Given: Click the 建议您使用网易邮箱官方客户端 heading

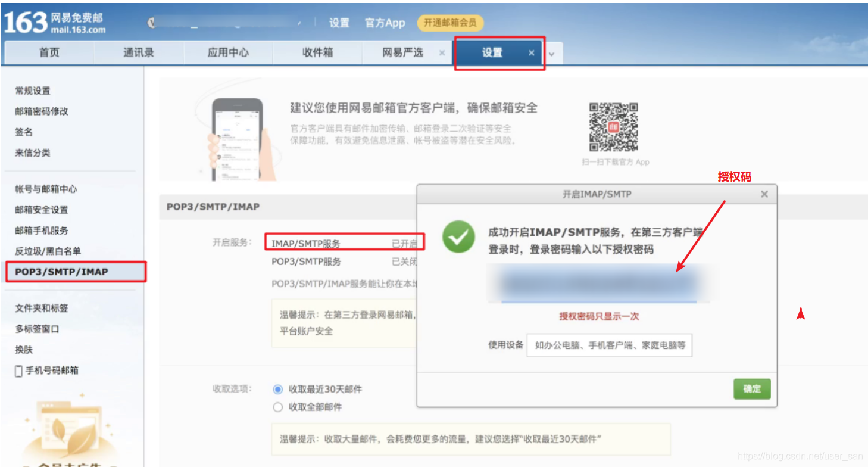Looking at the screenshot, I should coord(414,108).
